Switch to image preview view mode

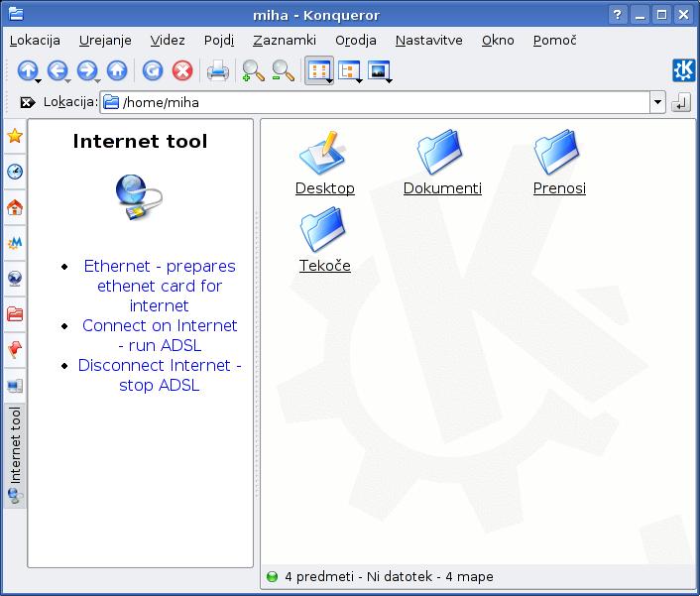point(379,70)
